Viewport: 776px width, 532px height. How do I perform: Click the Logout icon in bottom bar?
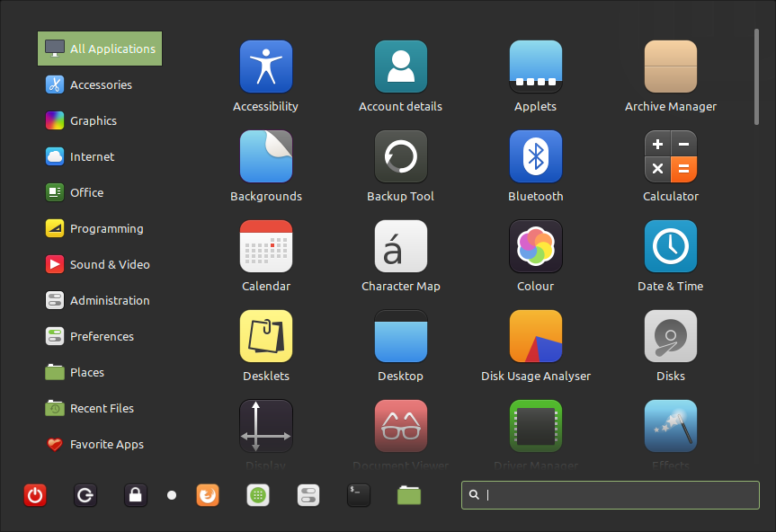pos(85,495)
